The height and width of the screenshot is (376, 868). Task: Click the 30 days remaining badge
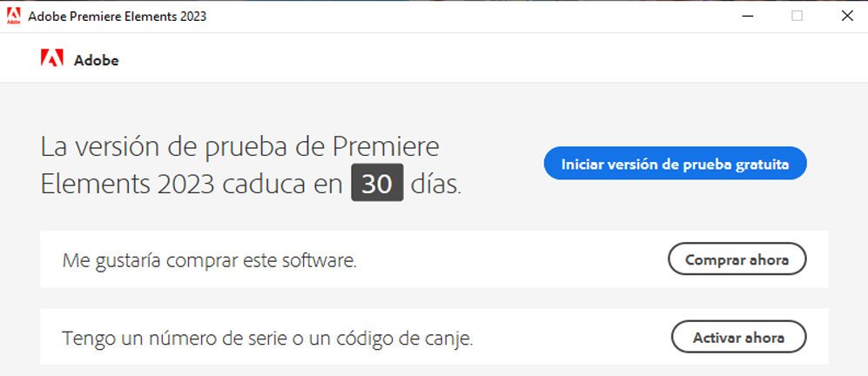click(377, 185)
